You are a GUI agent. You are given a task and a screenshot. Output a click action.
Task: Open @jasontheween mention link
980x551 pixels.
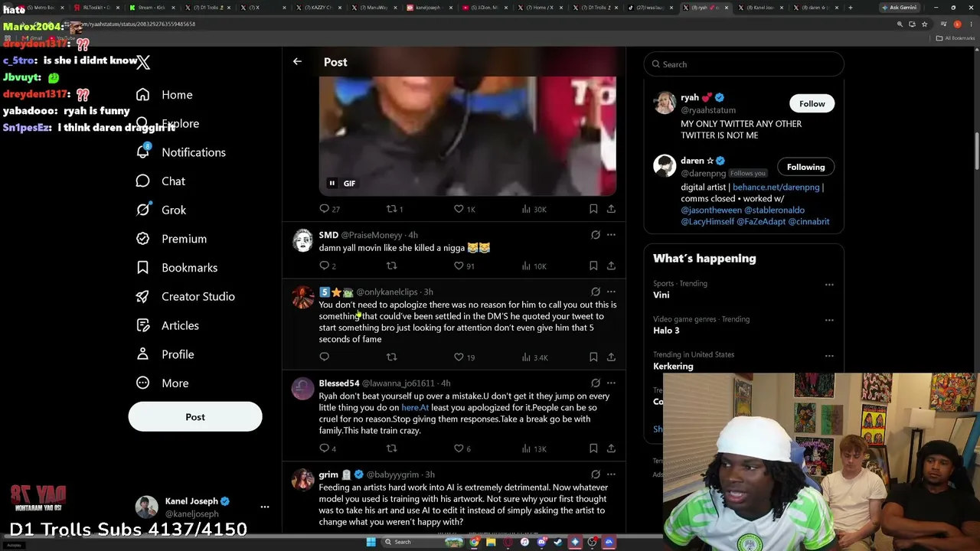[711, 210]
